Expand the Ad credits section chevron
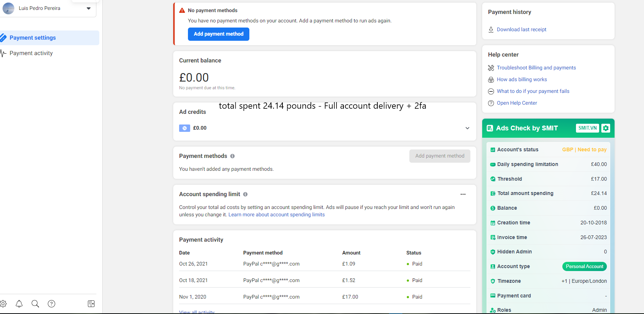This screenshot has height=314, width=644. coord(467,128)
